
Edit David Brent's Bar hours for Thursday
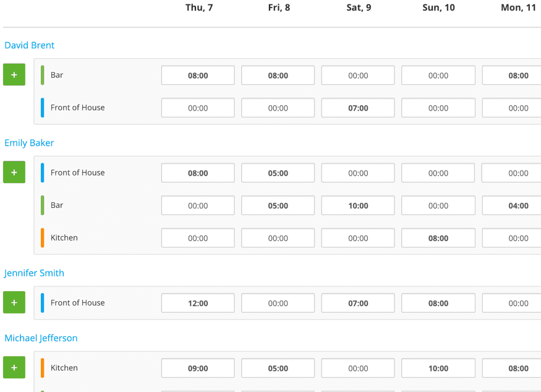pos(198,75)
